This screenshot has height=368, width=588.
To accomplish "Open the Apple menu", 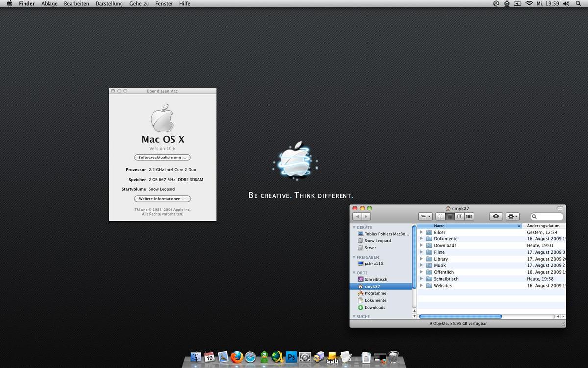I will (9, 3).
